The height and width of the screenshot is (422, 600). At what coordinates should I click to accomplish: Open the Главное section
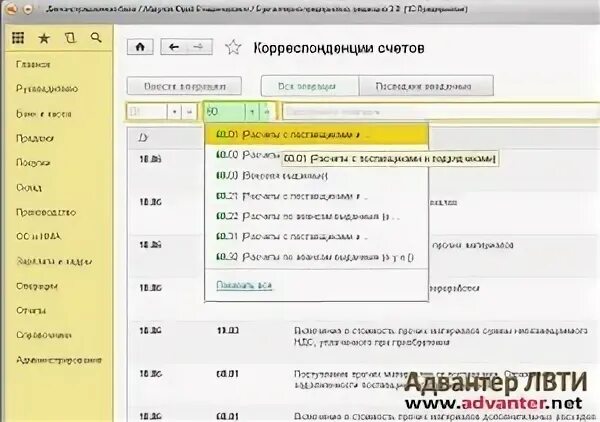[33, 64]
